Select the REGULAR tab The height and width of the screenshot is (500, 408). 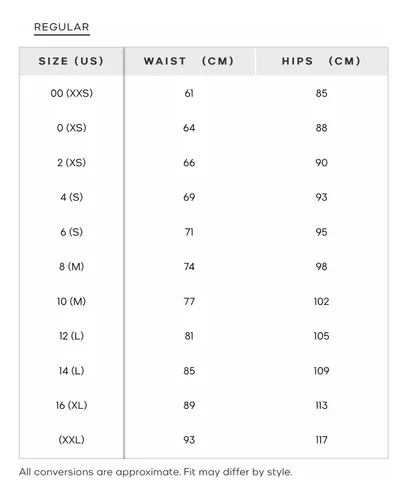(x=62, y=27)
